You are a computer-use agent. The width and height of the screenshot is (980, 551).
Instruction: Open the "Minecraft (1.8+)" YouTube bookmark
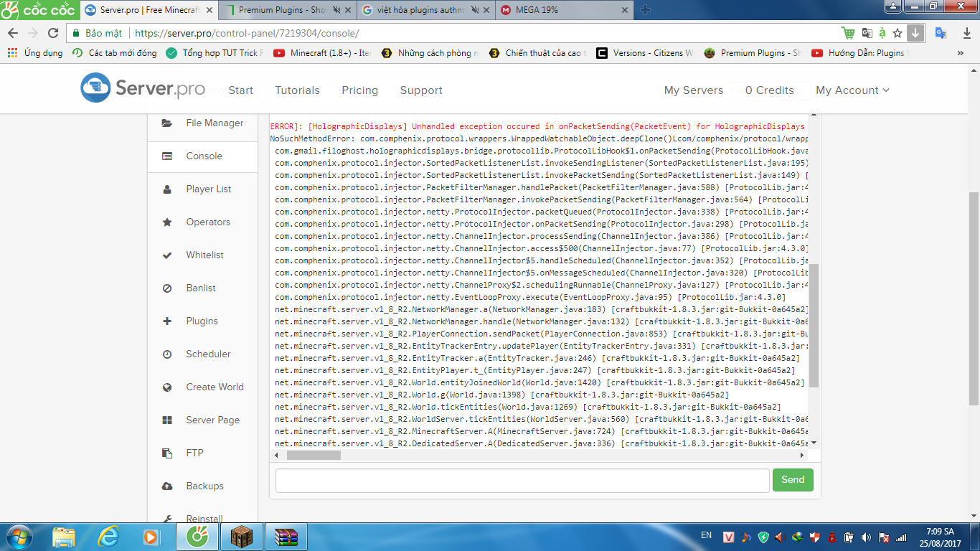point(322,53)
